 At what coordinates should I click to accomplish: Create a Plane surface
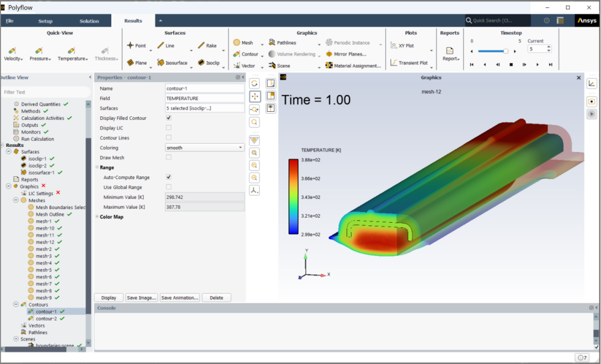click(130, 63)
